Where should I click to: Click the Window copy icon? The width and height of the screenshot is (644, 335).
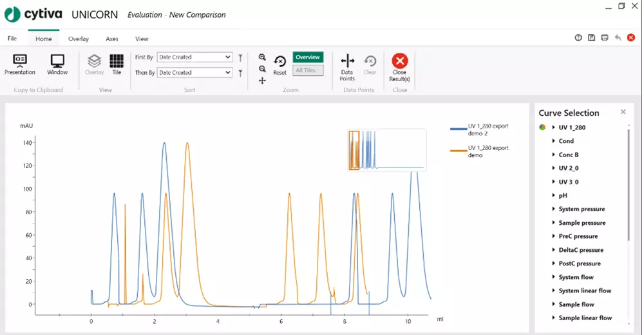click(57, 62)
